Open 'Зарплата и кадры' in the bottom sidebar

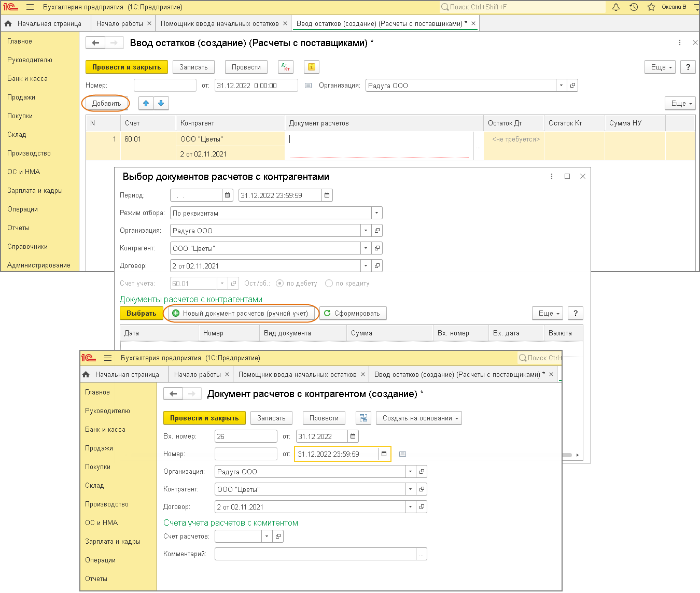pyautogui.click(x=113, y=542)
